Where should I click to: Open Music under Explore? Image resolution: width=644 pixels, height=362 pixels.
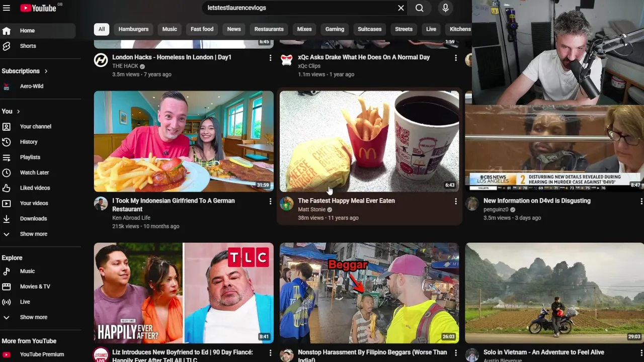(38, 271)
